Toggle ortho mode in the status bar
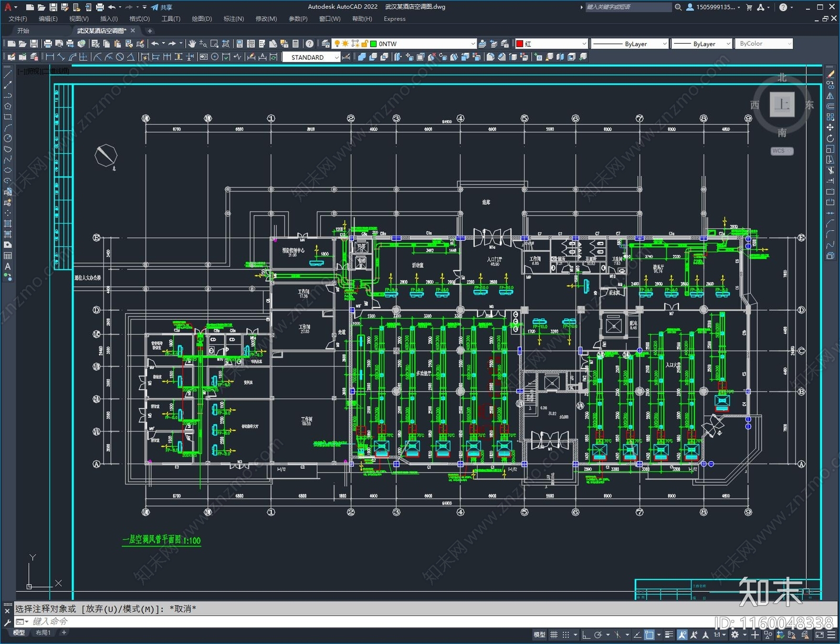The height and width of the screenshot is (644, 840). (x=586, y=635)
